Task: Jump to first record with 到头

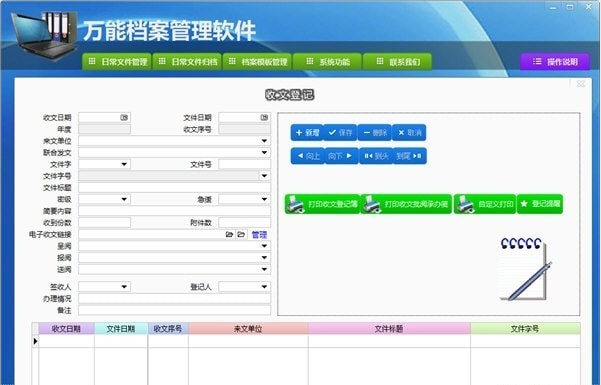Action: pyautogui.click(x=376, y=156)
